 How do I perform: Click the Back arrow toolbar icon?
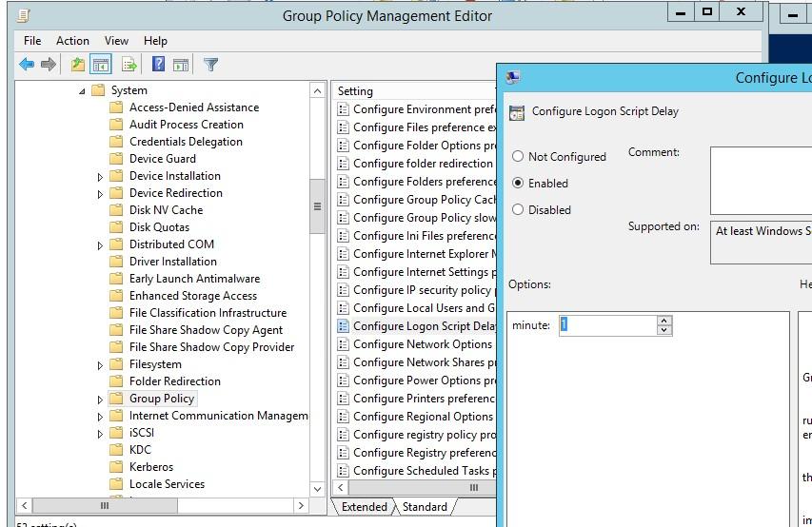[x=27, y=64]
